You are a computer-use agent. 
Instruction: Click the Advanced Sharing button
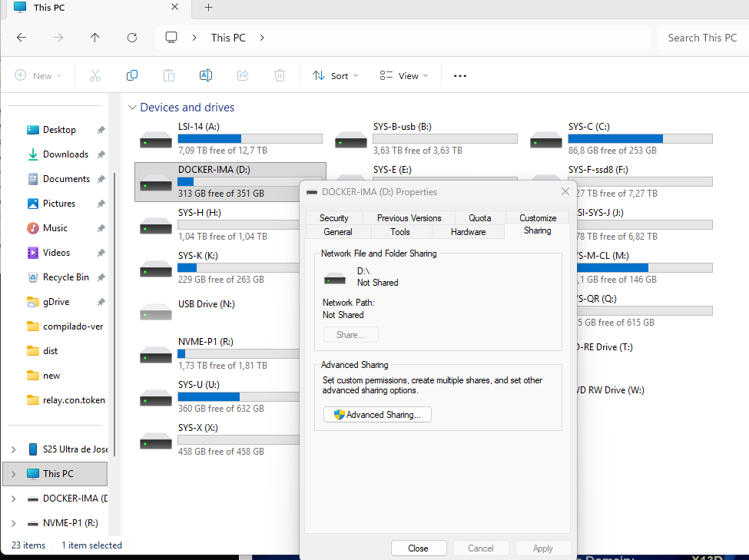point(377,414)
